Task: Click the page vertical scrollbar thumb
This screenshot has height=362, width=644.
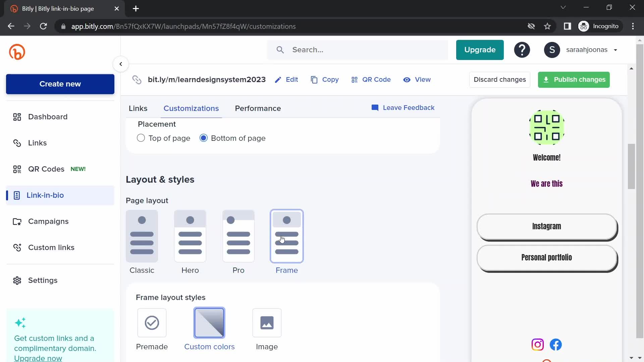Action: click(x=631, y=167)
